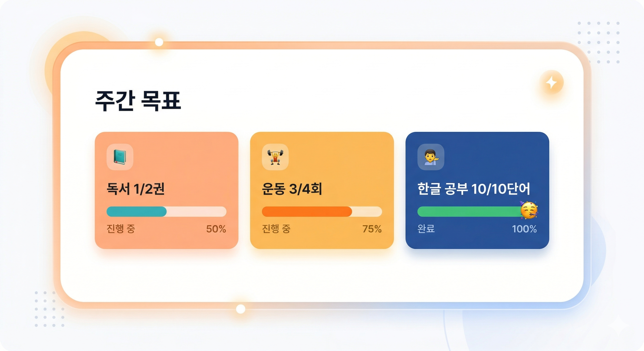Click the 100% label on blue card
The image size is (644, 351).
(524, 229)
